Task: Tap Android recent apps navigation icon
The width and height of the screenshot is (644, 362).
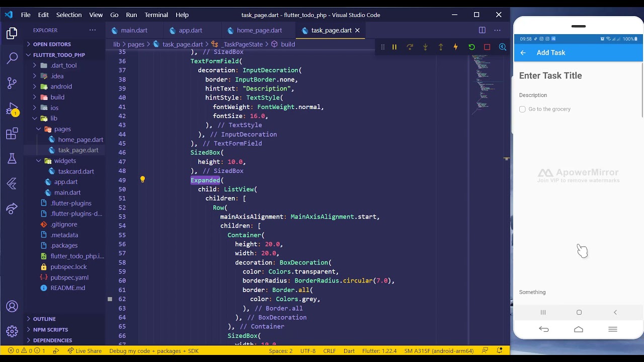Action: (x=543, y=312)
